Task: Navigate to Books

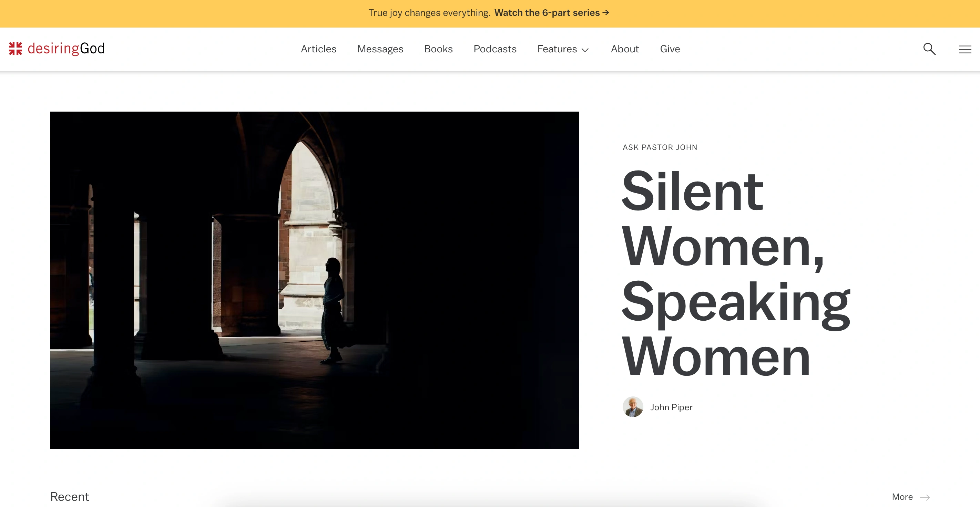Action: [438, 49]
